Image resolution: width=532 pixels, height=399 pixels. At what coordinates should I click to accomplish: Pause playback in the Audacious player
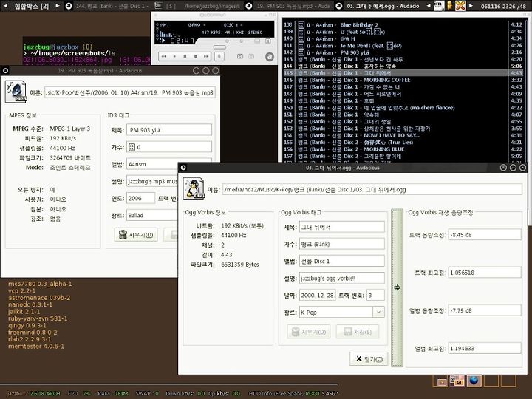185,56
